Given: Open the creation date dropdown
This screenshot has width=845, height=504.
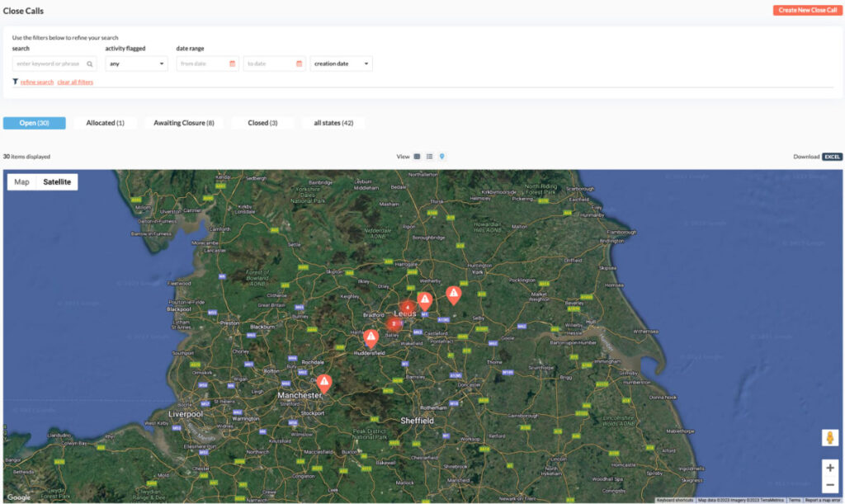Looking at the screenshot, I should coord(341,64).
